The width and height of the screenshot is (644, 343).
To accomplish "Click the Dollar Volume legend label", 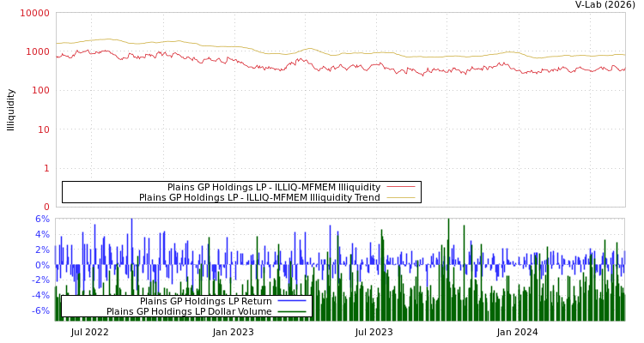I will [x=189, y=311].
